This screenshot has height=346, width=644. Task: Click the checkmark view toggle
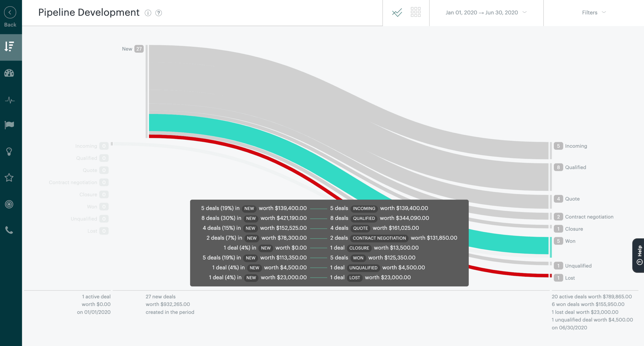(397, 12)
